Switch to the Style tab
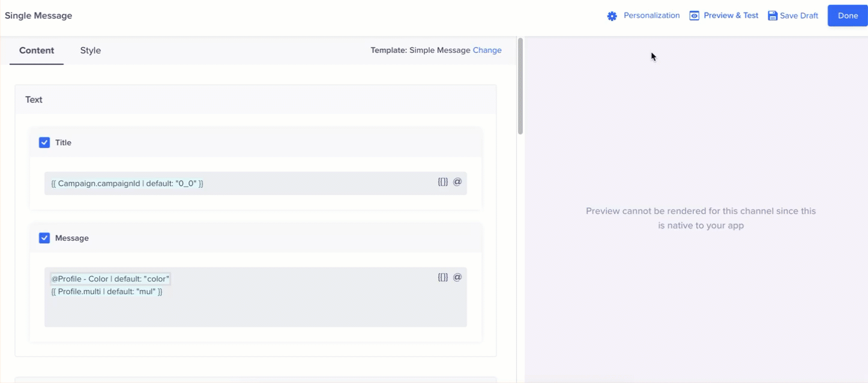This screenshot has width=868, height=383. tap(90, 50)
